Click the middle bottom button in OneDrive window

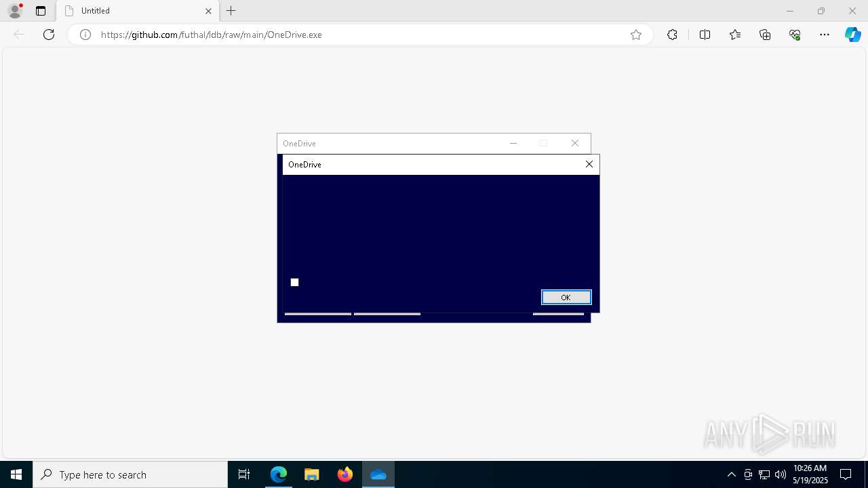[x=387, y=314]
